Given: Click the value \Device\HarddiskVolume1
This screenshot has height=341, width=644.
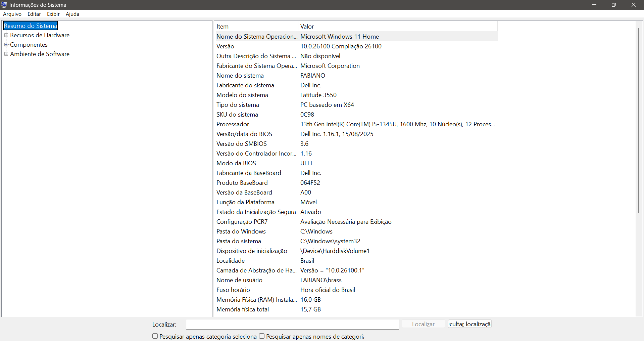Looking at the screenshot, I should [335, 251].
